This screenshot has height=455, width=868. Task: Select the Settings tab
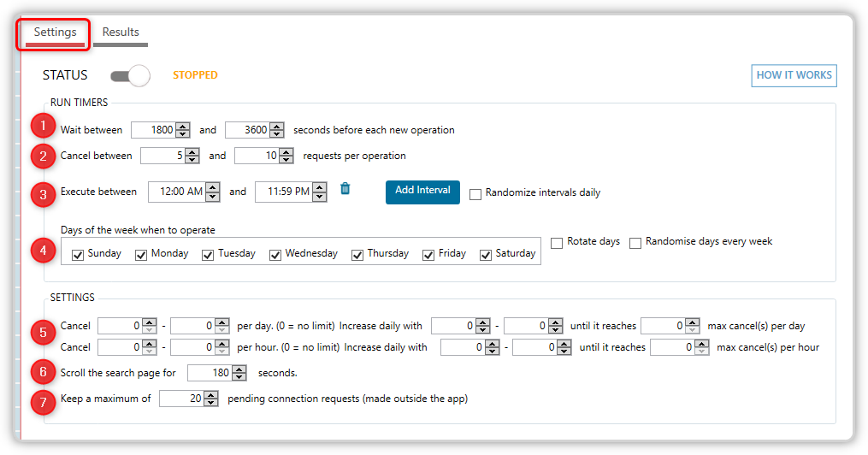point(55,32)
